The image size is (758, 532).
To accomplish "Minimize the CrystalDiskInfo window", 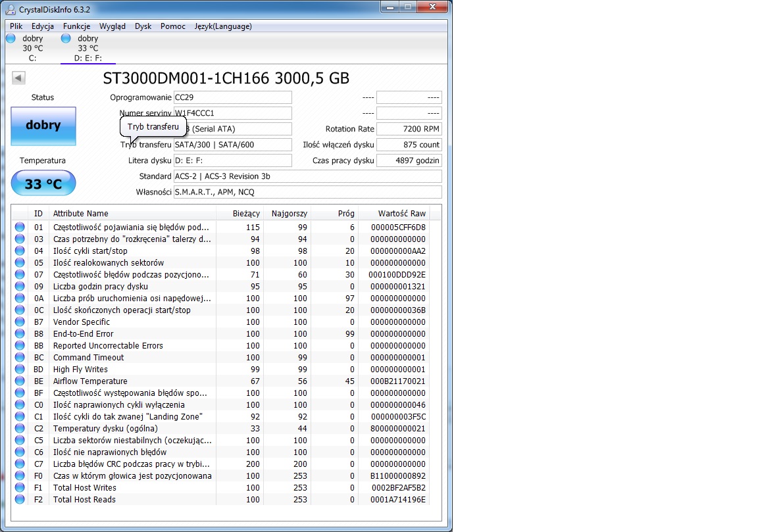I will click(x=390, y=7).
